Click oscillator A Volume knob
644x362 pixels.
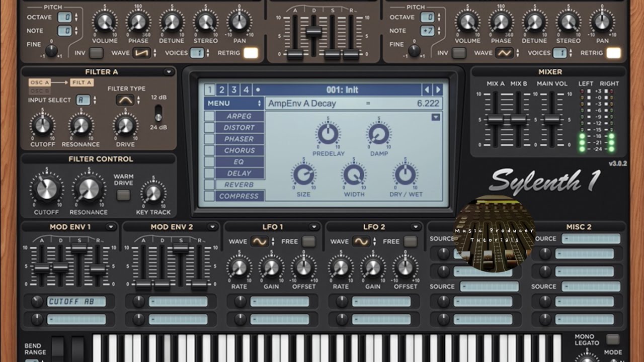104,22
